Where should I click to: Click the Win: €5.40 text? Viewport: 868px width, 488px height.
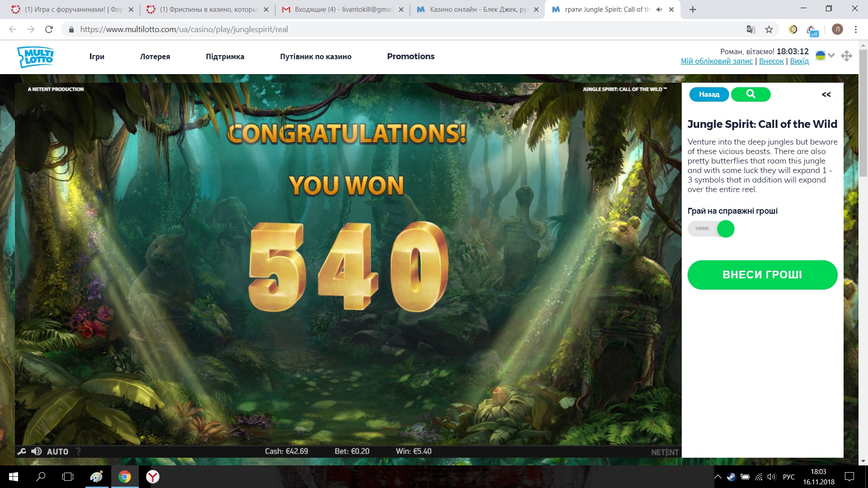414,451
